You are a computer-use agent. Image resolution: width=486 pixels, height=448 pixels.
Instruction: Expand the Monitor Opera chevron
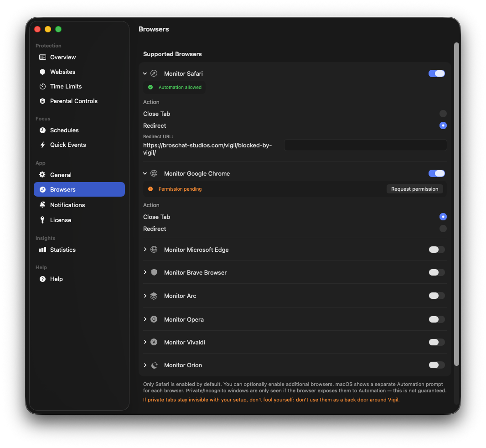[x=145, y=319]
